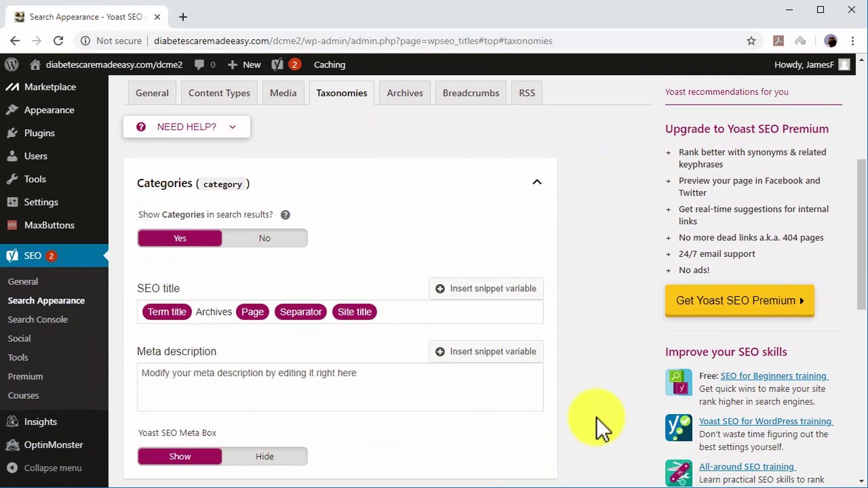
Task: Click the Tools wrench icon in sidebar
Action: pyautogui.click(x=12, y=179)
